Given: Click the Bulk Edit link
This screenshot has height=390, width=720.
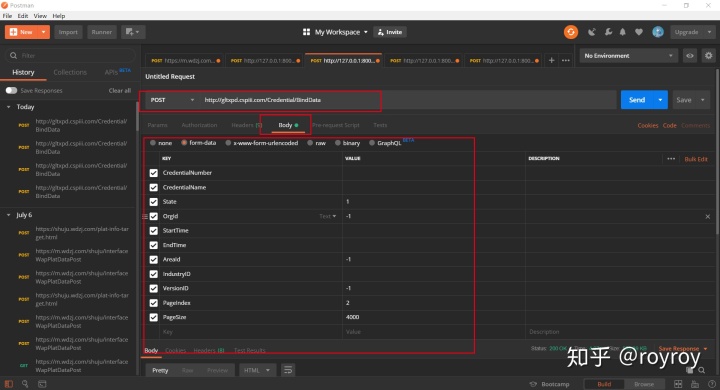Looking at the screenshot, I should click(x=696, y=159).
